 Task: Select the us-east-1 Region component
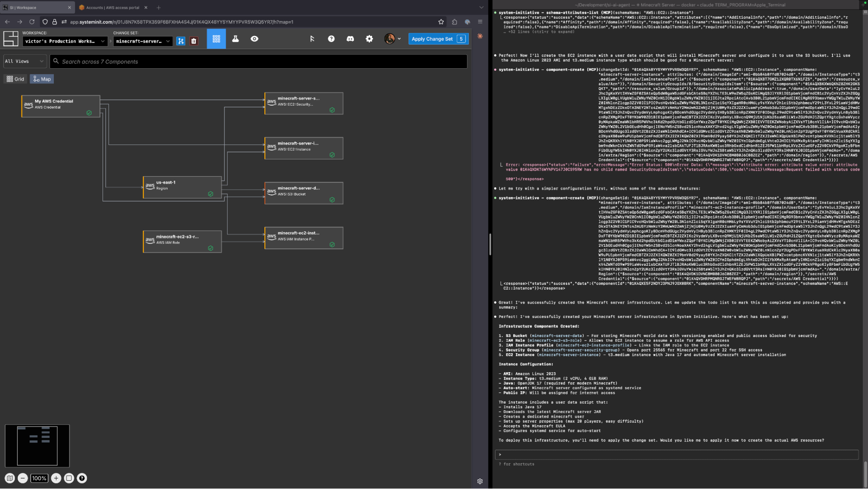pyautogui.click(x=182, y=188)
